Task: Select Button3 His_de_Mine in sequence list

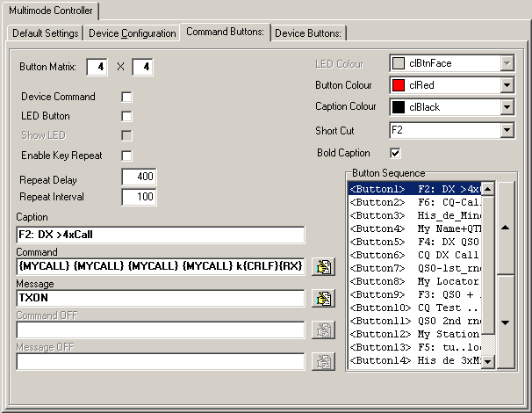Action: tap(415, 215)
